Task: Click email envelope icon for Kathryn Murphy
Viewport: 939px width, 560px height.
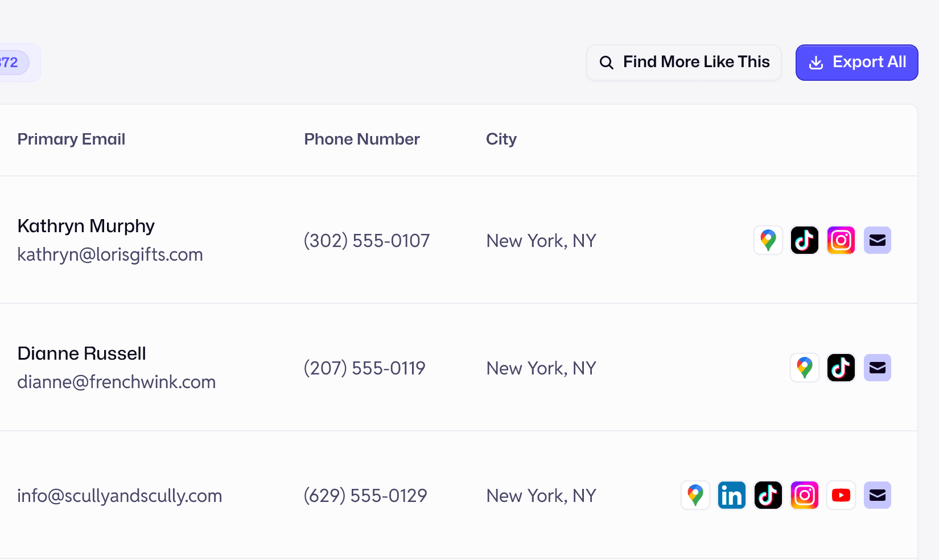Action: 878,240
